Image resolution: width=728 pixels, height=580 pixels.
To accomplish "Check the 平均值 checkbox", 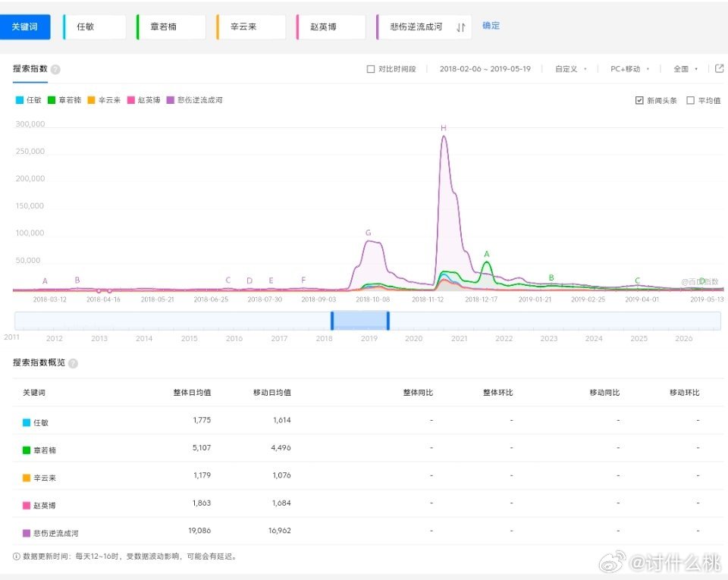I will tap(690, 100).
